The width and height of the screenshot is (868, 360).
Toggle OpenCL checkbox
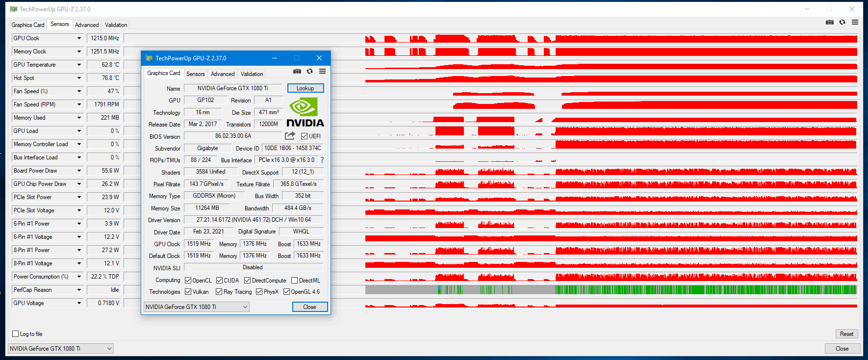(x=188, y=281)
